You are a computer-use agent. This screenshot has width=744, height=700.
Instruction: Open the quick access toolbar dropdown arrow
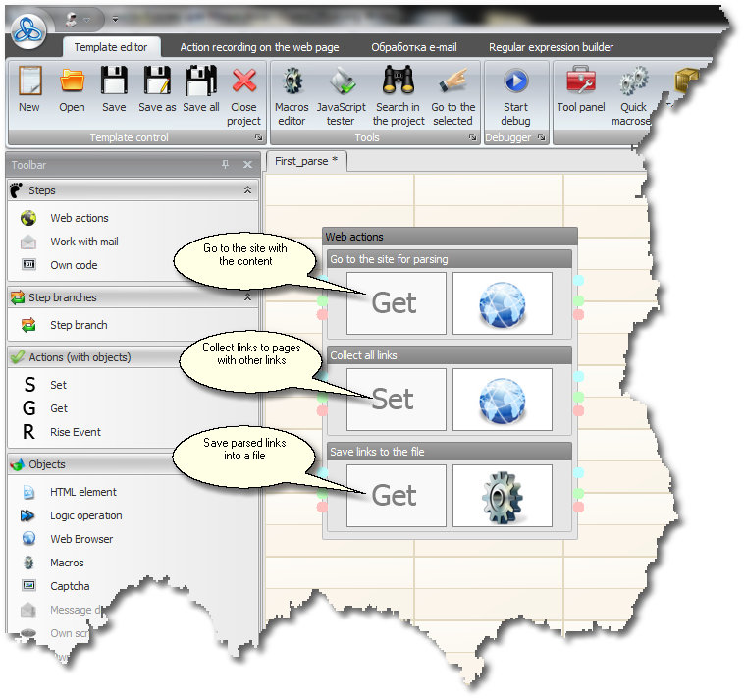point(115,19)
